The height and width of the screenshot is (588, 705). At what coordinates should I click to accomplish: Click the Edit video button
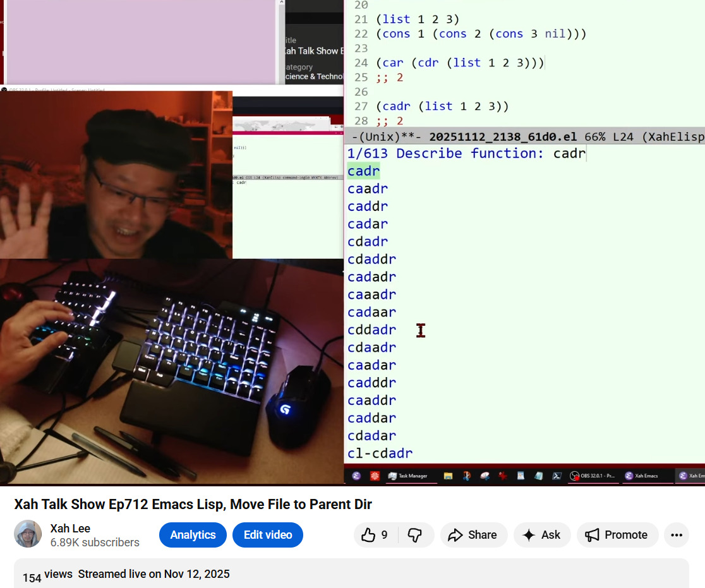pyautogui.click(x=268, y=535)
